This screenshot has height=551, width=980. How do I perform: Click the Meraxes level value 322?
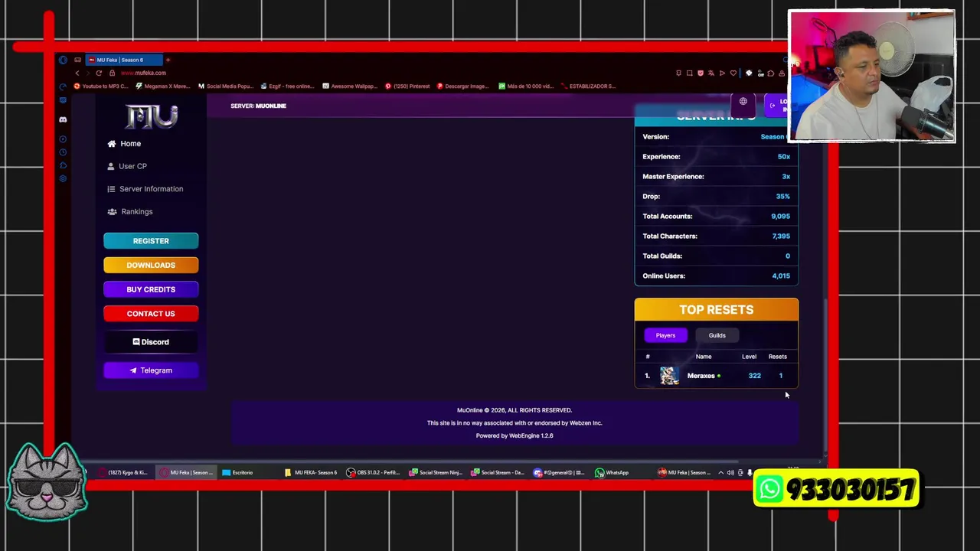click(x=754, y=376)
